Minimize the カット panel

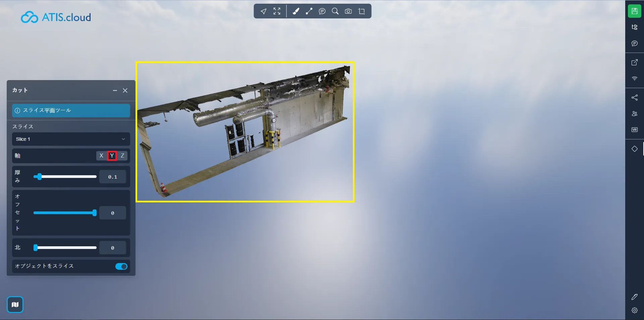[x=115, y=90]
